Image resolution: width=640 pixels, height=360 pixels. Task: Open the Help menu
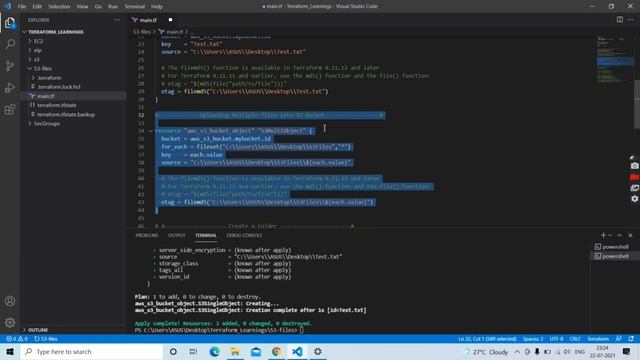coord(157,7)
